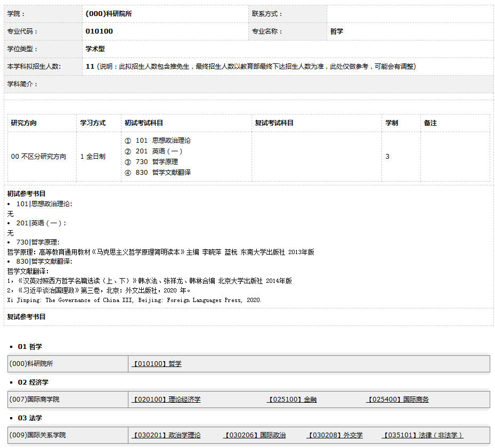Click the 【030208】外交学 link
Image resolution: width=495 pixels, height=448 pixels.
pos(335,435)
